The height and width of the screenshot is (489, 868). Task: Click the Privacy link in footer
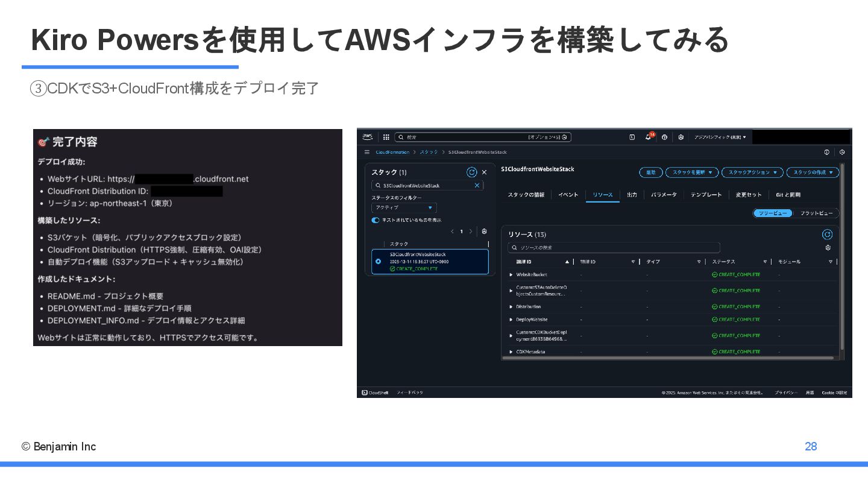786,393
